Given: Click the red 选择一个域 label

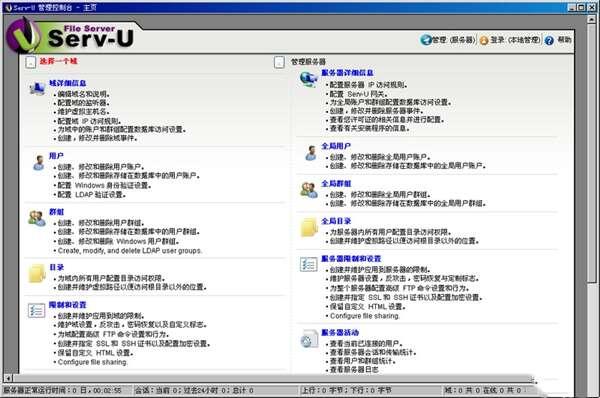Looking at the screenshot, I should click(59, 61).
